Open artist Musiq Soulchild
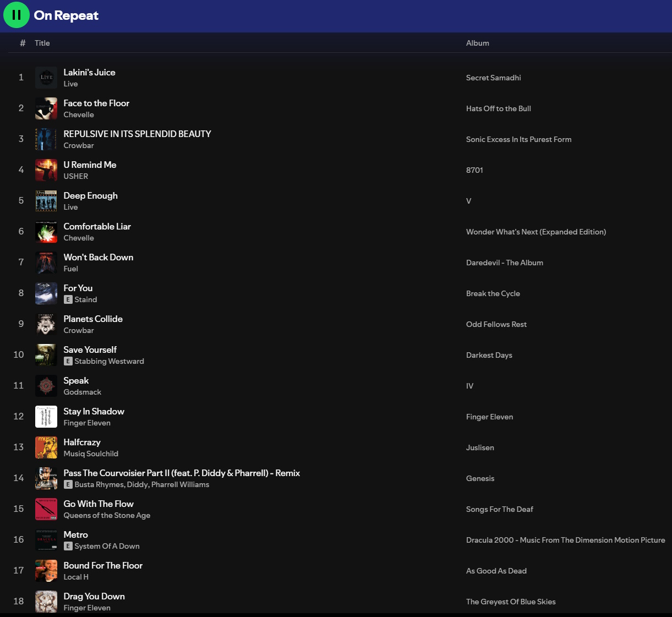Image resolution: width=672 pixels, height=617 pixels. (x=91, y=454)
